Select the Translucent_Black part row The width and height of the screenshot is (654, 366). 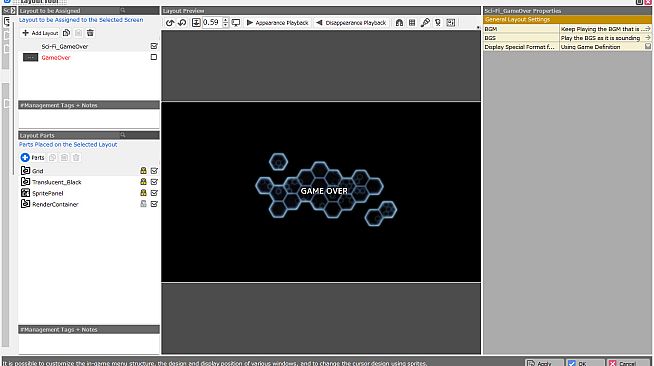click(89, 182)
